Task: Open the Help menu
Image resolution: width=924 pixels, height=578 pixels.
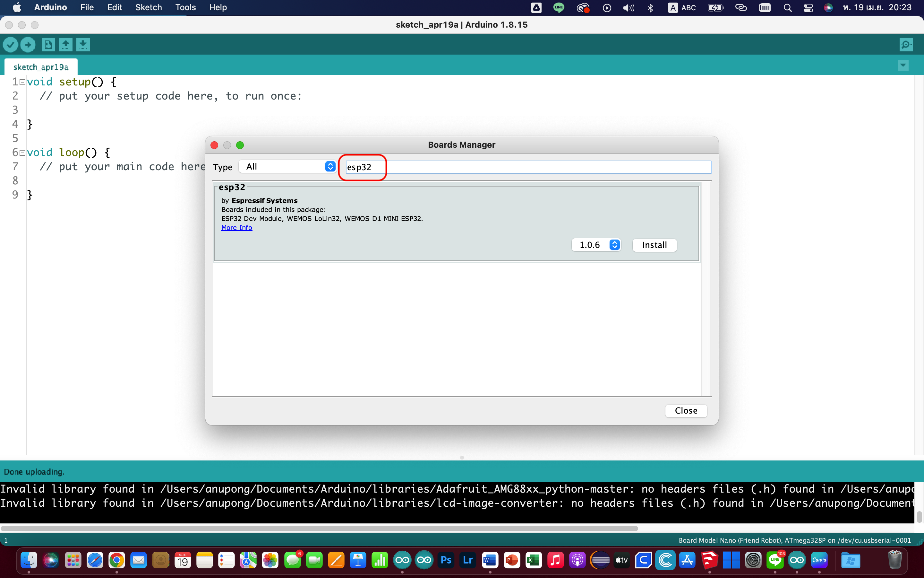Action: point(218,7)
